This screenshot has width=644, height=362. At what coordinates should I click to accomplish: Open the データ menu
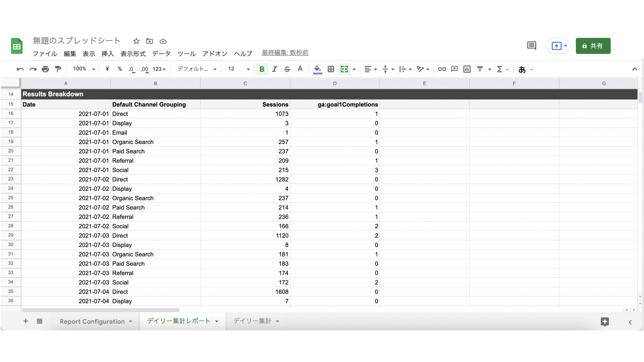click(161, 54)
